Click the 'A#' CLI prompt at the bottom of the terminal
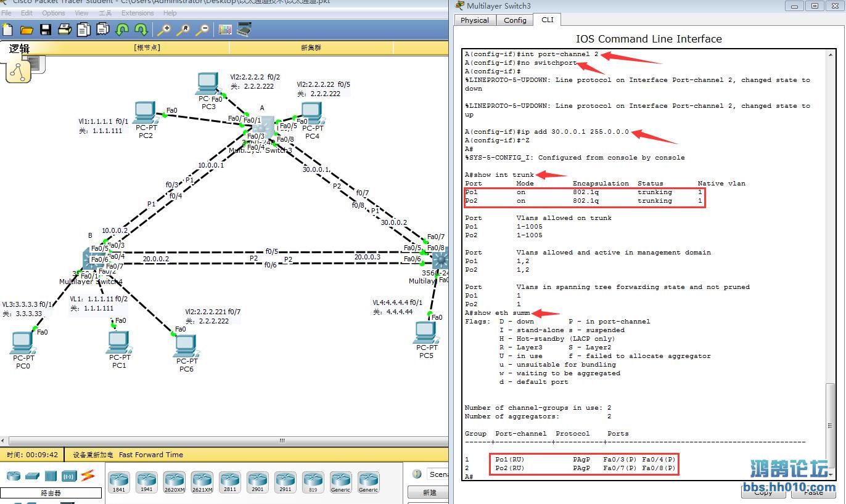846x504 pixels. coord(469,477)
